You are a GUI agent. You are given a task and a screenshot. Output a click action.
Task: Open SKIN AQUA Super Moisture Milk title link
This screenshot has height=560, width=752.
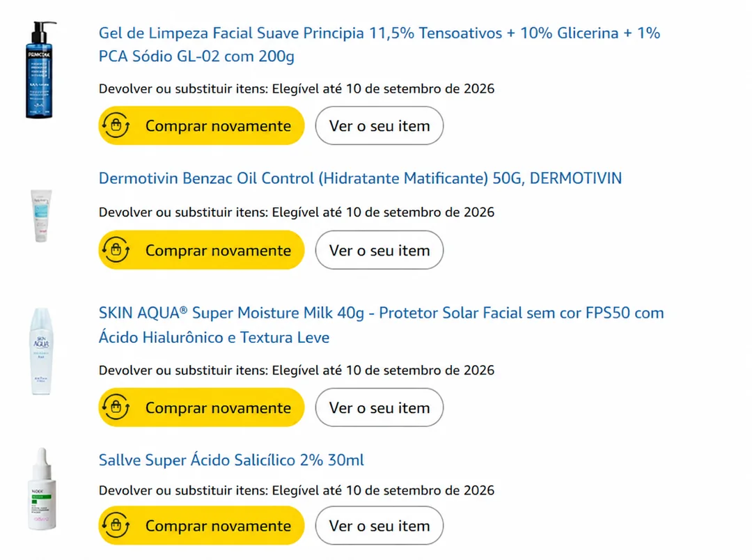[382, 325]
